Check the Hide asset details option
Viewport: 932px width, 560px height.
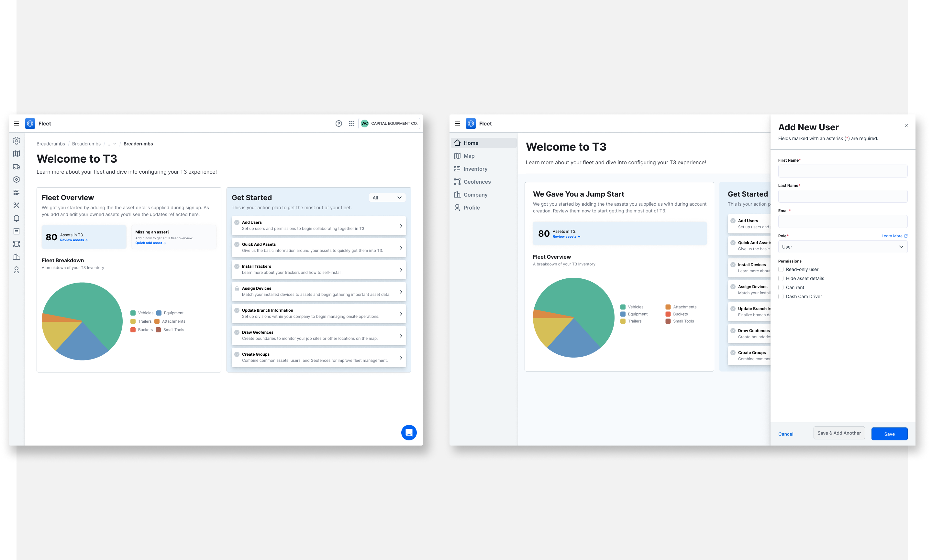point(781,278)
